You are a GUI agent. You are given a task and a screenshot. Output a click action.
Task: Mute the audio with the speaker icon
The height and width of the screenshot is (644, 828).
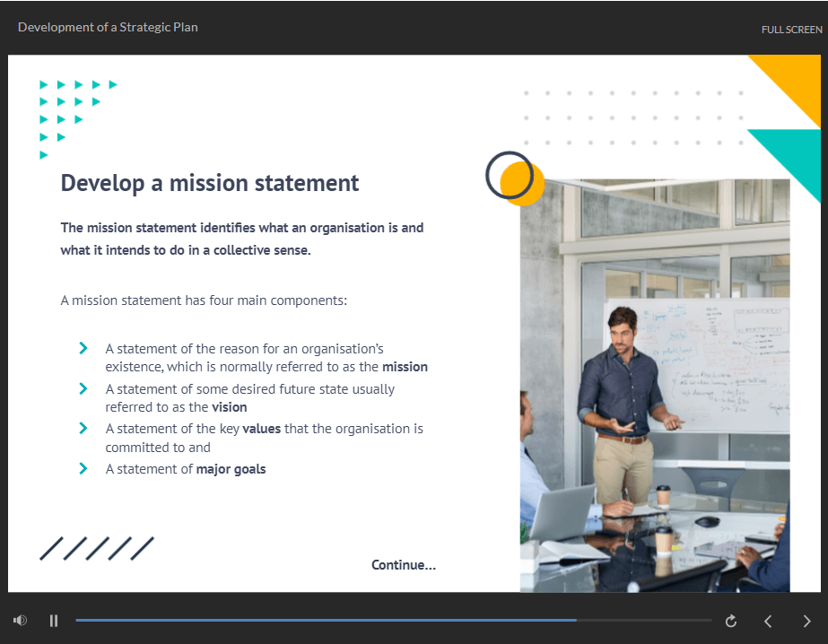tap(20, 621)
